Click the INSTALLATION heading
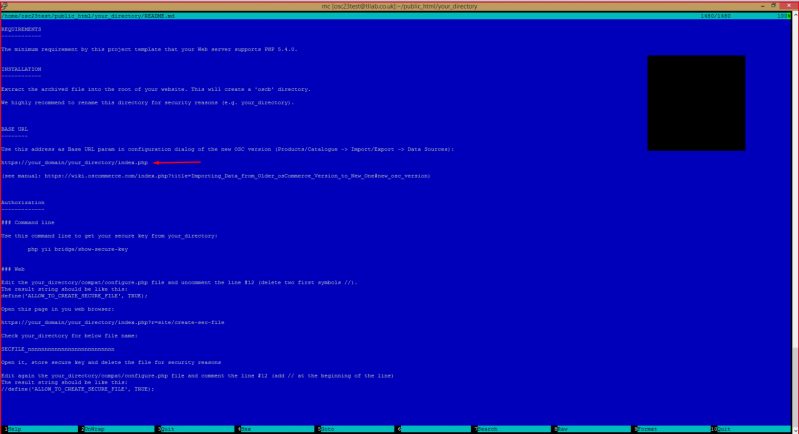Viewport: 799px width, 434px height. tap(21, 69)
